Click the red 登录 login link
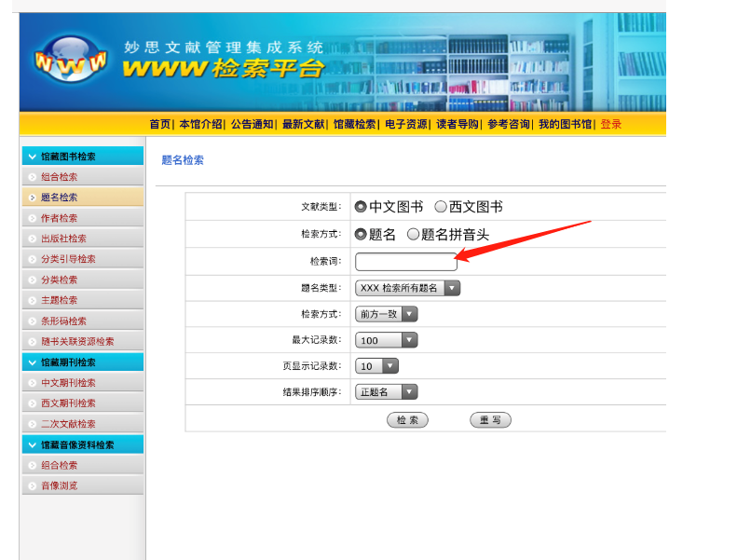The image size is (751, 560). click(x=610, y=124)
